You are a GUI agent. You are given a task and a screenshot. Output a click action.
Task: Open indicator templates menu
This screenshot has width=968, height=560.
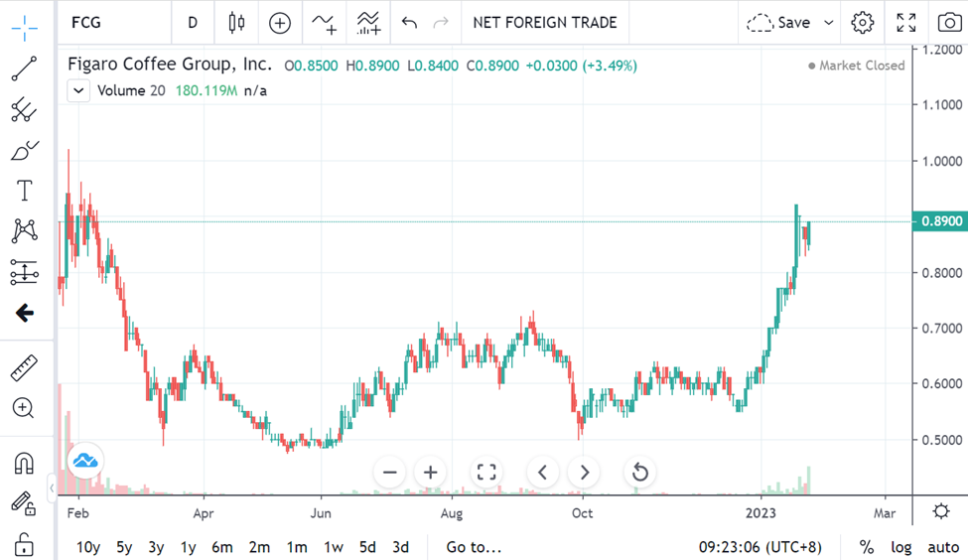click(368, 23)
